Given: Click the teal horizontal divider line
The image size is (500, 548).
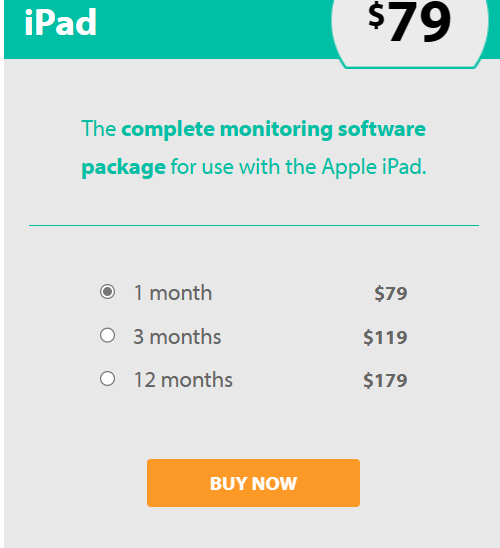Looking at the screenshot, I should point(254,225).
